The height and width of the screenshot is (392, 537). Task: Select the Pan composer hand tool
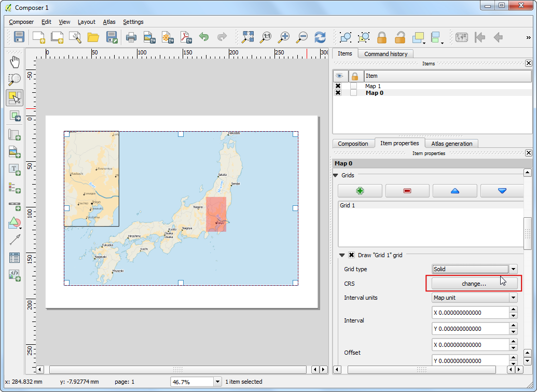tap(15, 62)
